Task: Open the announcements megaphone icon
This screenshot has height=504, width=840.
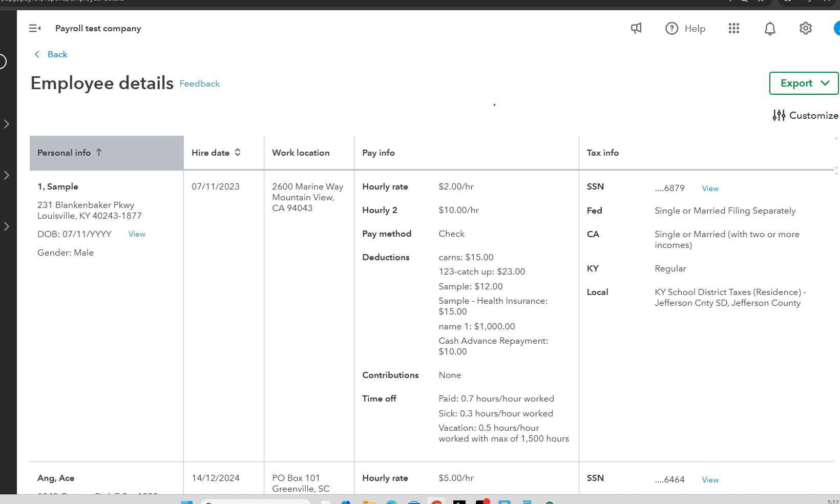Action: pos(636,28)
